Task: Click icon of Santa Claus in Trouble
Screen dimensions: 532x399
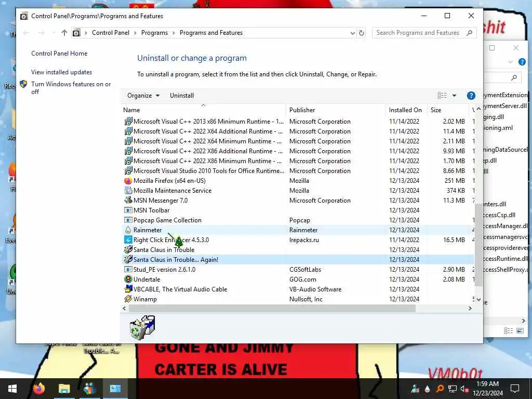Action: coord(128,250)
